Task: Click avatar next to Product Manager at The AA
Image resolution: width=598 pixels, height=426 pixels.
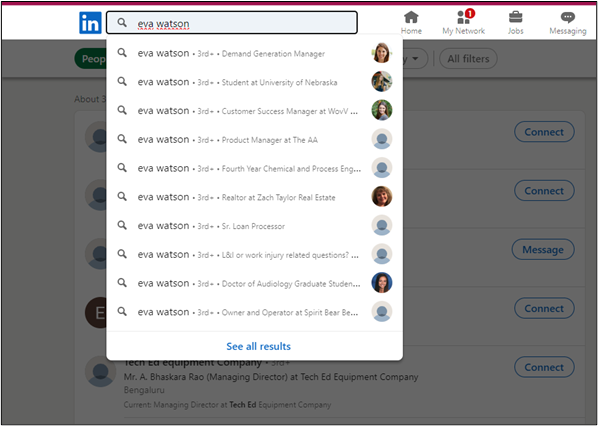Action: (382, 139)
